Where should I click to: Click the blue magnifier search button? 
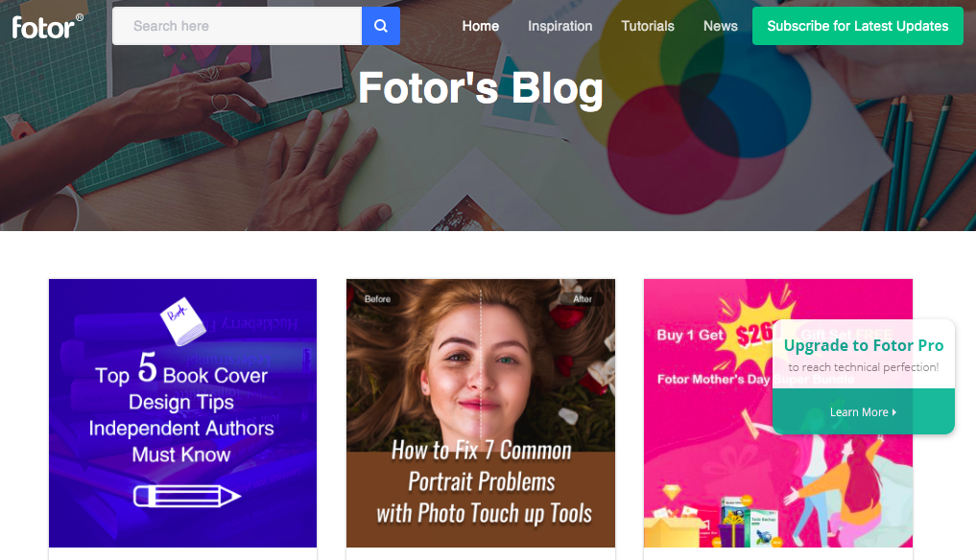381,26
